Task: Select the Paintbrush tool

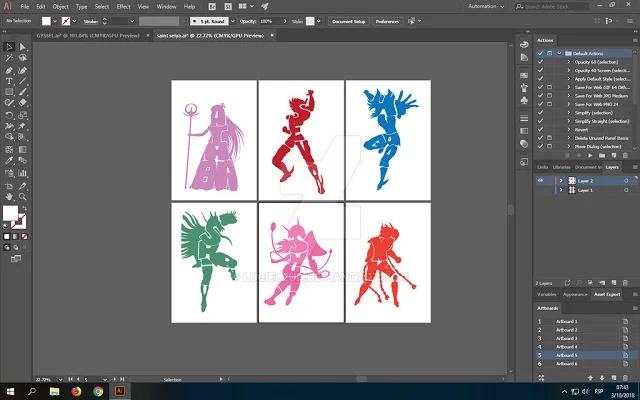Action: tap(22, 92)
